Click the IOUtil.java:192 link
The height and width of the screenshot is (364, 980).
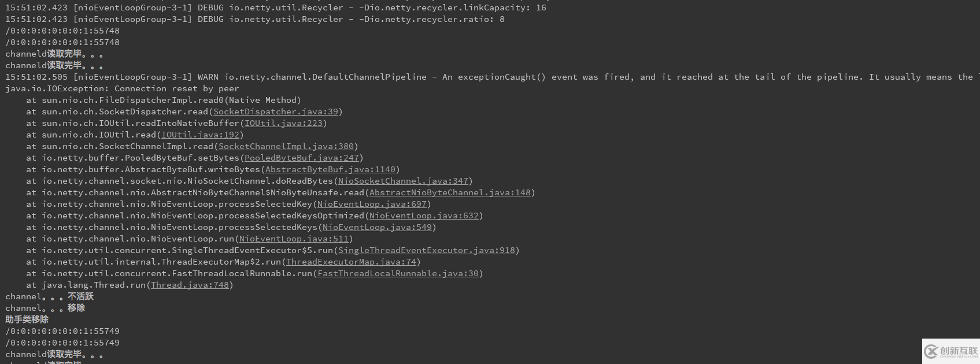200,135
